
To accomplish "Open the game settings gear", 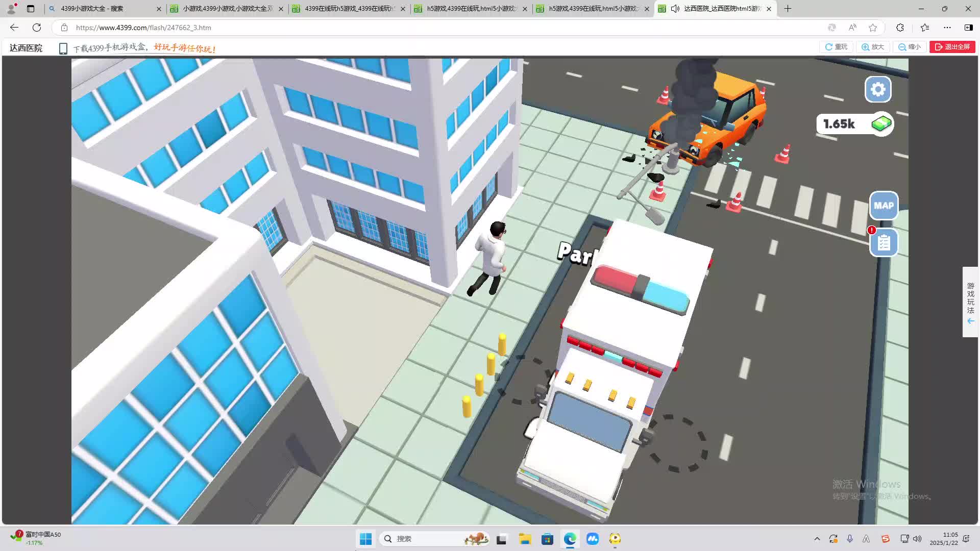I will click(878, 89).
